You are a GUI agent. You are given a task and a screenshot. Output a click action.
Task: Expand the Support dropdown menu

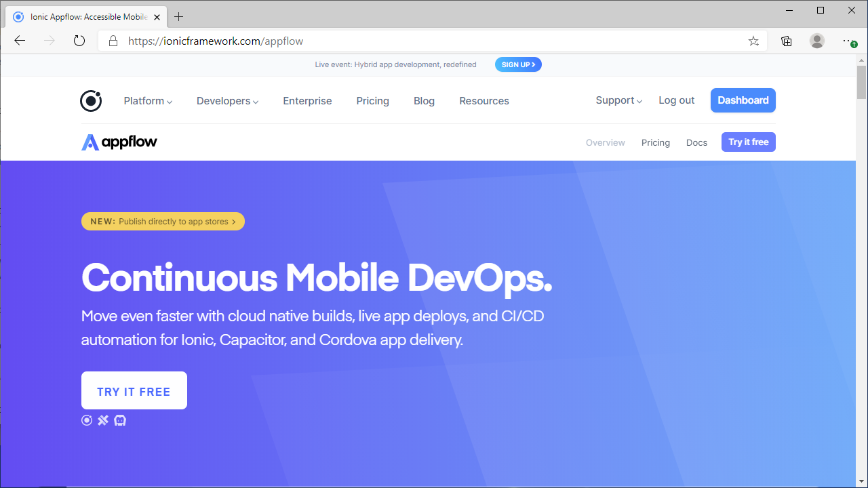coord(619,100)
